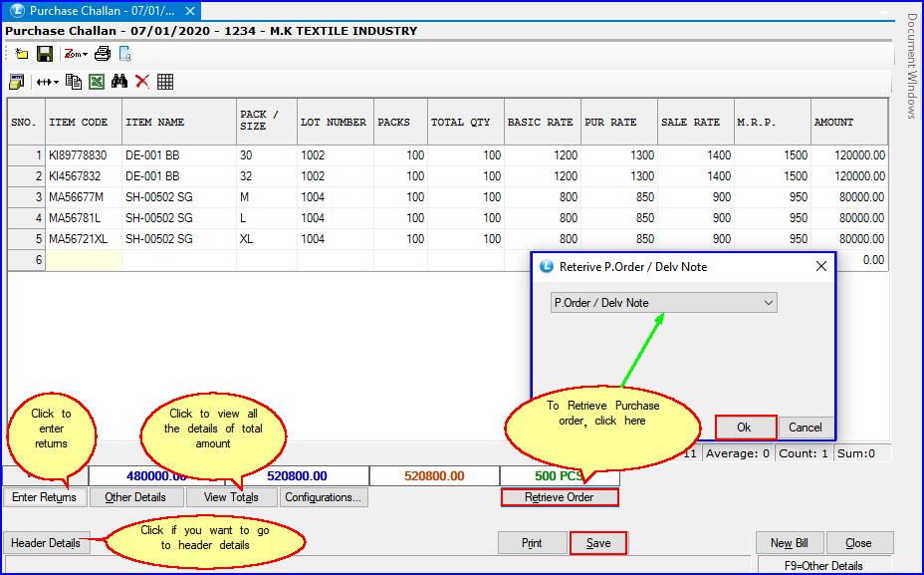
Task: Click the Other Details button
Action: point(135,497)
